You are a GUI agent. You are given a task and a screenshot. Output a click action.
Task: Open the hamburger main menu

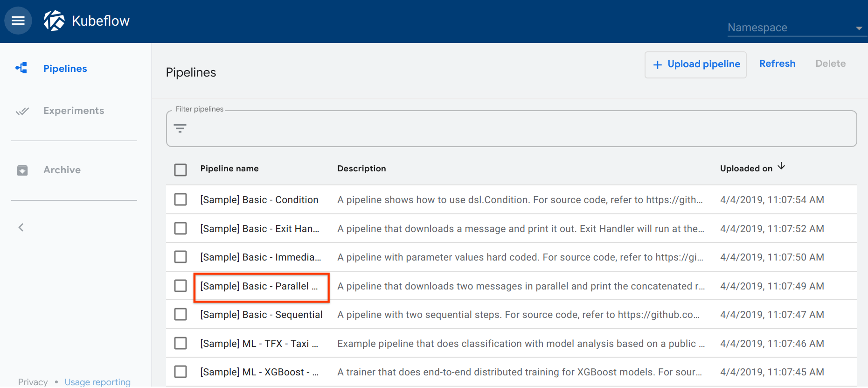18,21
